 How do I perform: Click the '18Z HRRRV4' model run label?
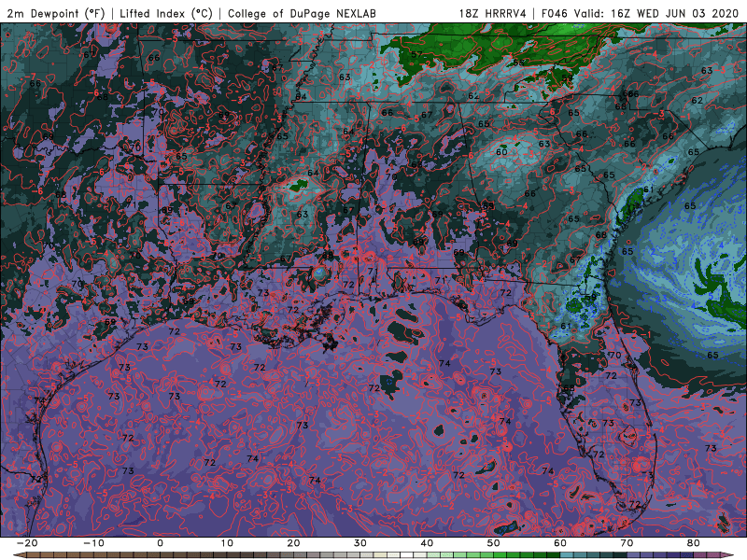493,13
